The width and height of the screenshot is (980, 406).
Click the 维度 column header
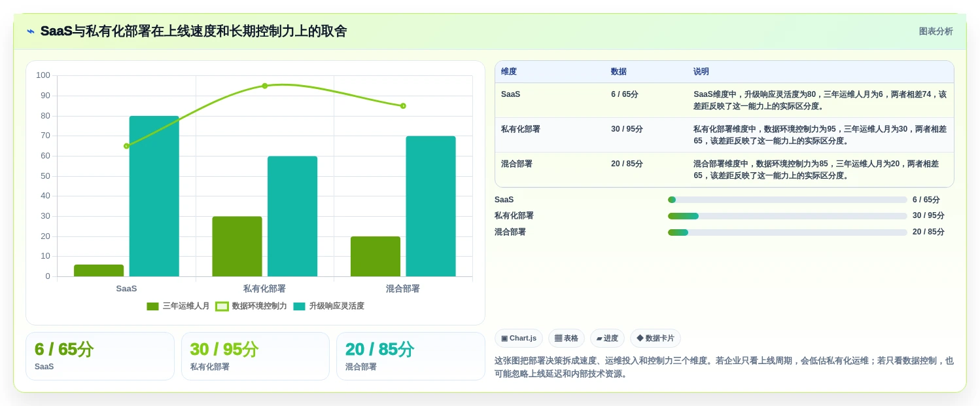coord(509,71)
